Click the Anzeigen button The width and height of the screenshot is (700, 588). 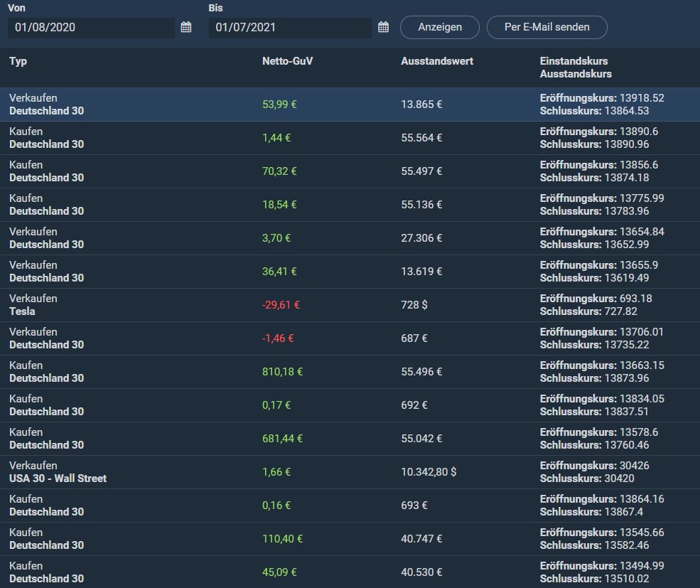pos(440,27)
